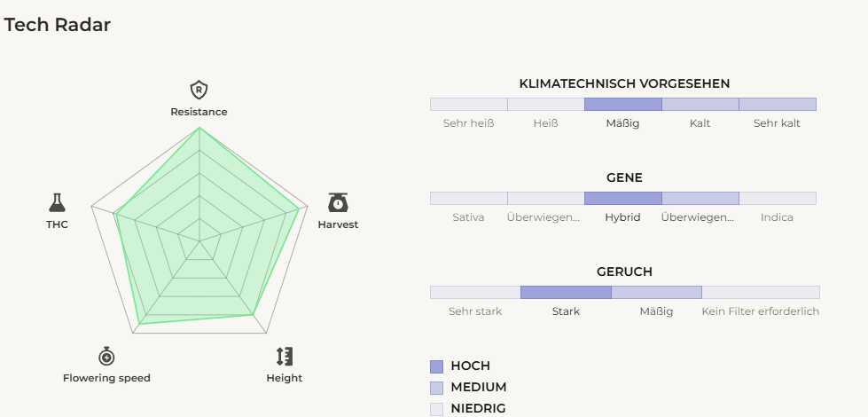Click the MEDIUM legend color square
The height and width of the screenshot is (417, 868).
(x=436, y=388)
